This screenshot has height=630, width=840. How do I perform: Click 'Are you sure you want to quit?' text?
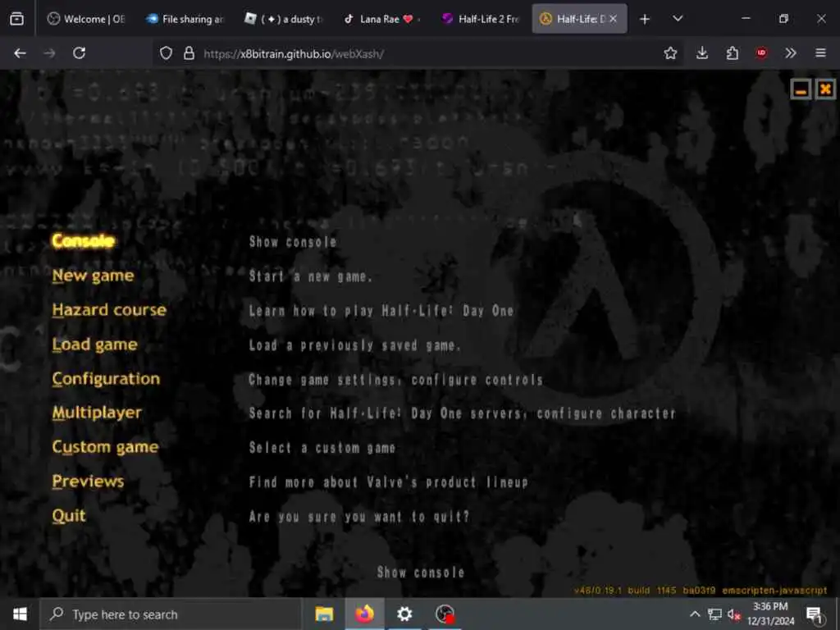coord(359,517)
